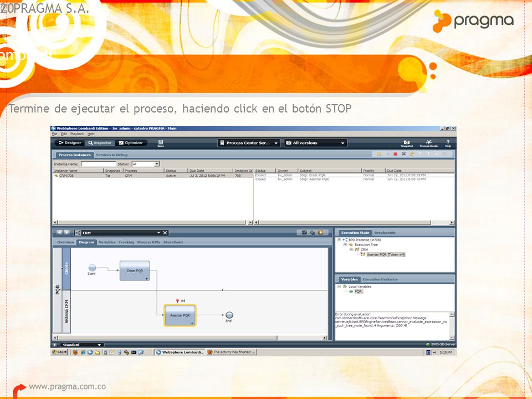This screenshot has width=532, height=399.
Task: Open the Edit menu
Action: (64, 134)
